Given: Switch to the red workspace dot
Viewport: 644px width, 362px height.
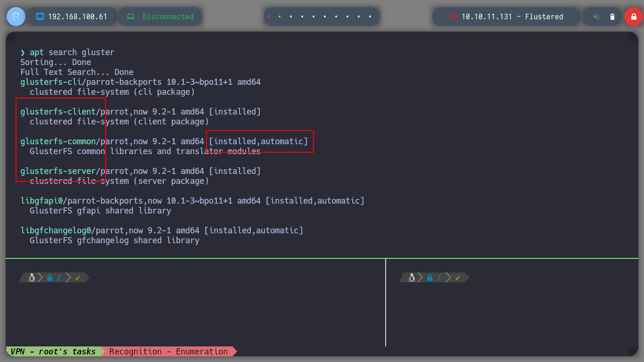Looking at the screenshot, I should (268, 16).
